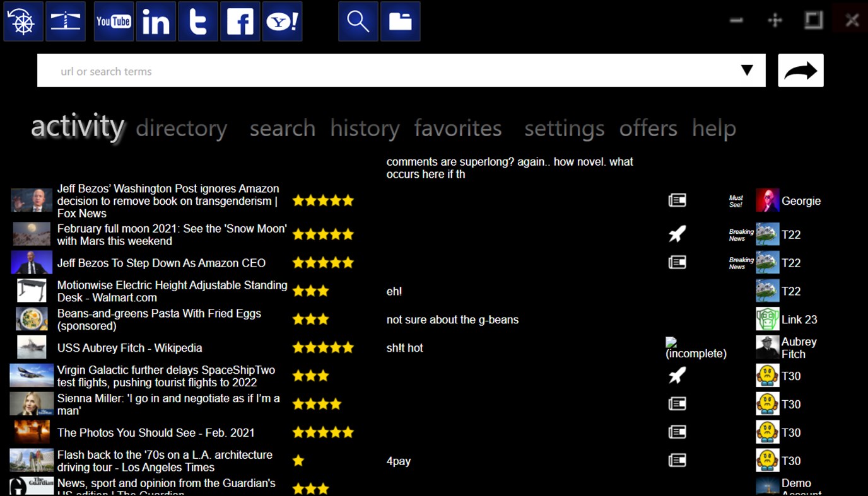Adjust the star rating on the Motionwise desk item
The width and height of the screenshot is (868, 496).
pyautogui.click(x=310, y=291)
